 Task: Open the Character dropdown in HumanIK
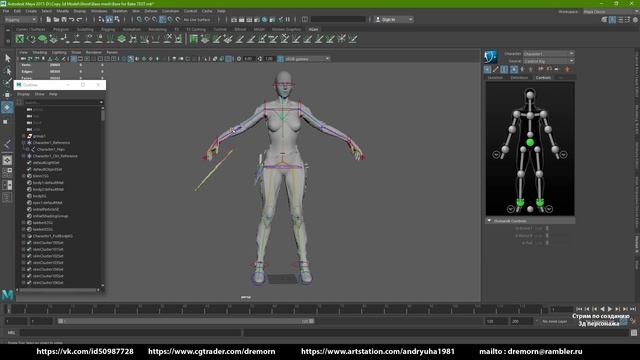point(548,54)
